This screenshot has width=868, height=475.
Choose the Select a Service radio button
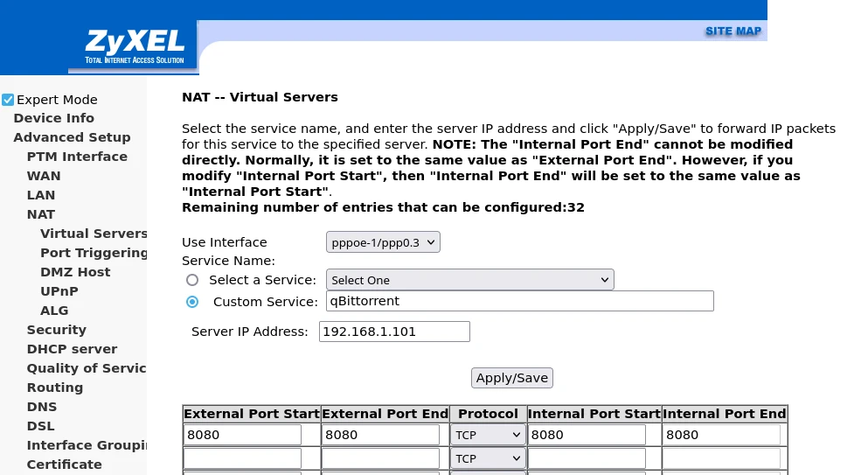(x=192, y=280)
